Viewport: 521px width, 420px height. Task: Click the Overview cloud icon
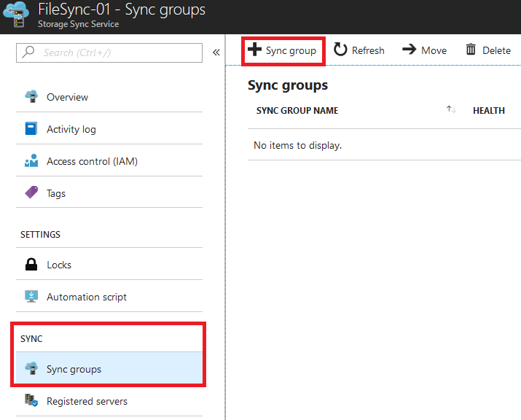[31, 96]
